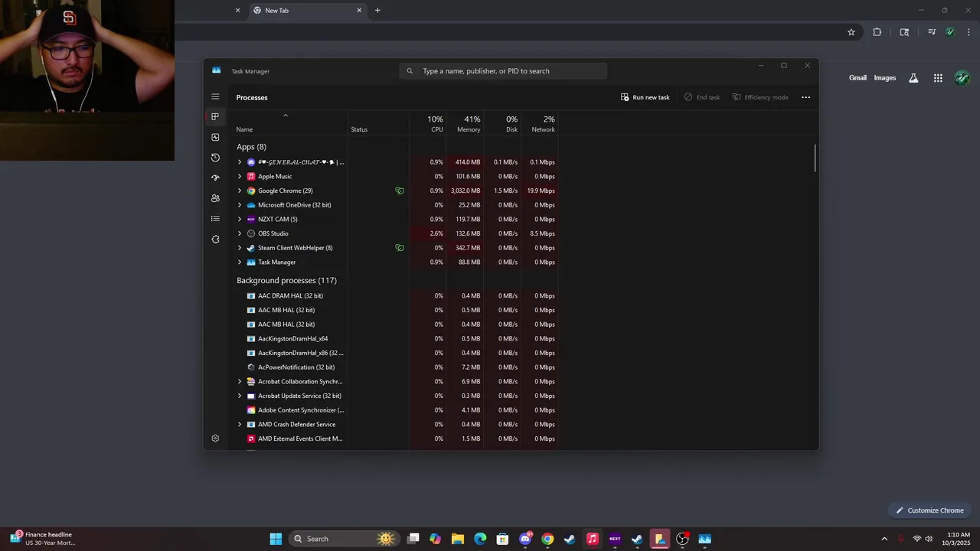Image resolution: width=980 pixels, height=551 pixels.
Task: Click efficiency leaf icon on Google Chrome row
Action: point(400,191)
